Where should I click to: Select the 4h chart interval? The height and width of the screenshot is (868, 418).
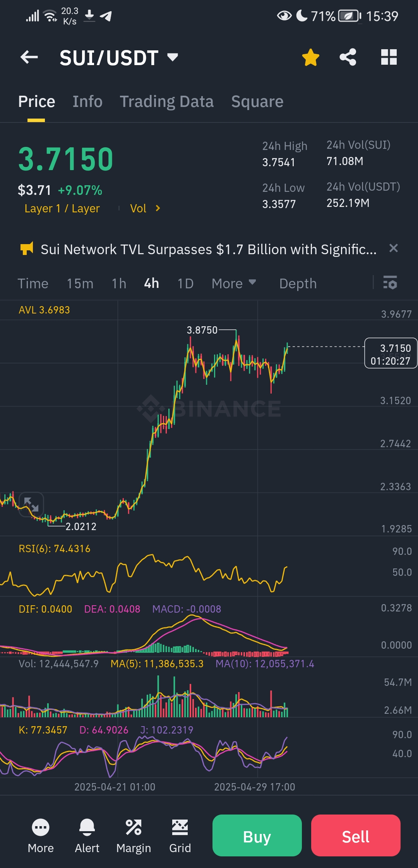151,284
